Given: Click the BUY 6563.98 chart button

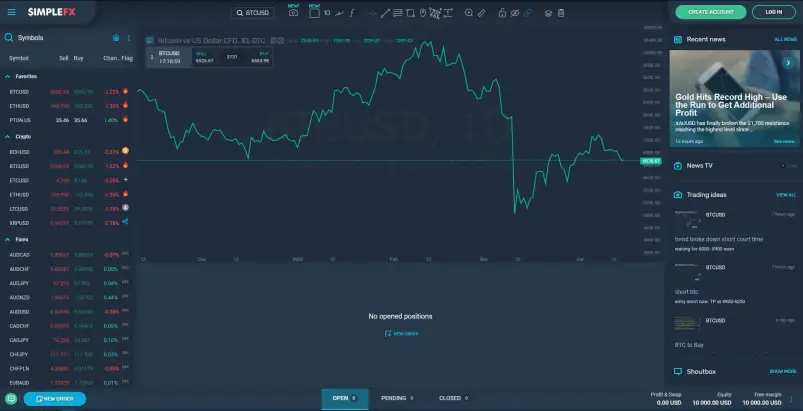Looking at the screenshot, I should (x=260, y=57).
